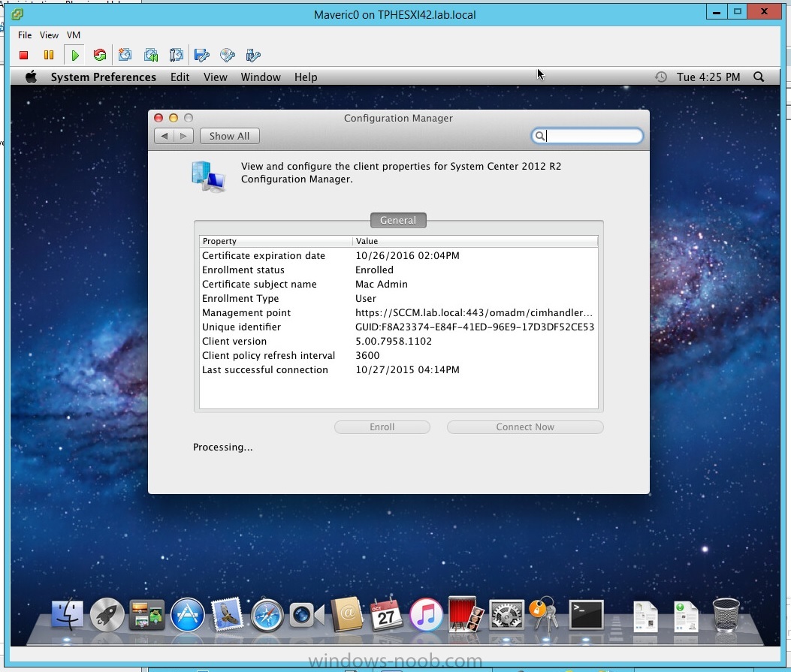
Task: Click the Configuration Manager client icon
Action: (208, 176)
